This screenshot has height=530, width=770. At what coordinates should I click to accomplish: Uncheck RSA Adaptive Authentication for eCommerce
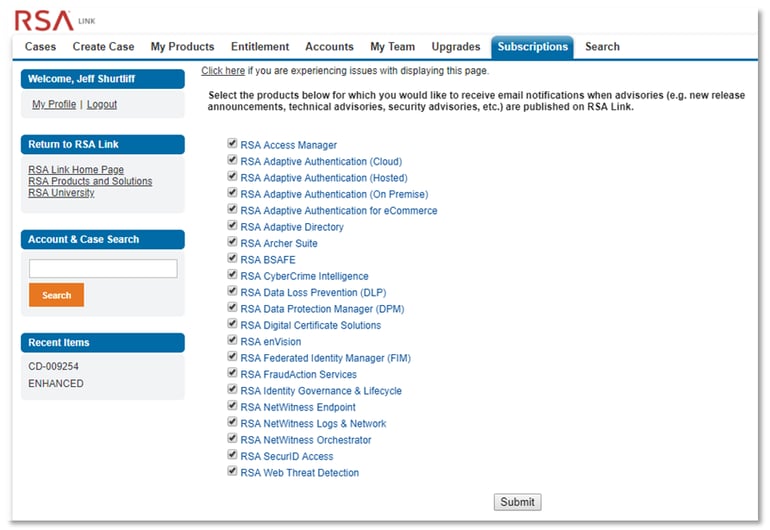point(232,209)
